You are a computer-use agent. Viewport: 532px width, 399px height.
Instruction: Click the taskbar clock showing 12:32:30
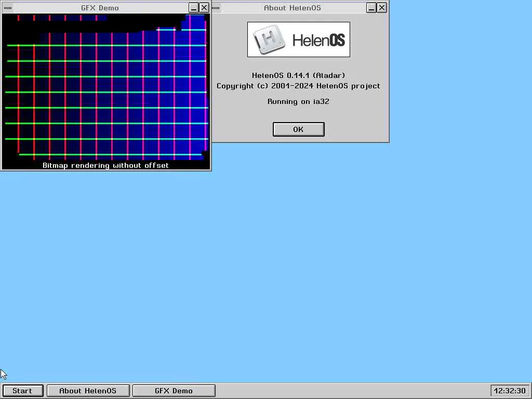coord(510,391)
